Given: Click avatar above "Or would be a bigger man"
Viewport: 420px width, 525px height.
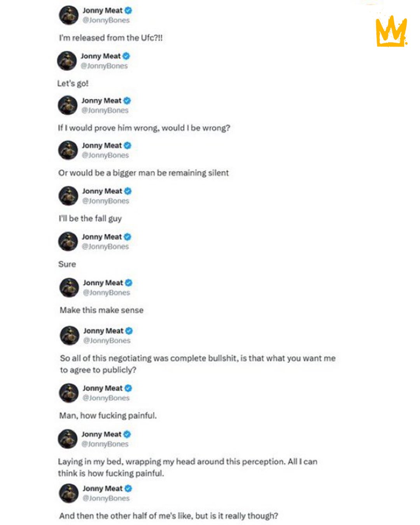Looking at the screenshot, I should coord(68,150).
